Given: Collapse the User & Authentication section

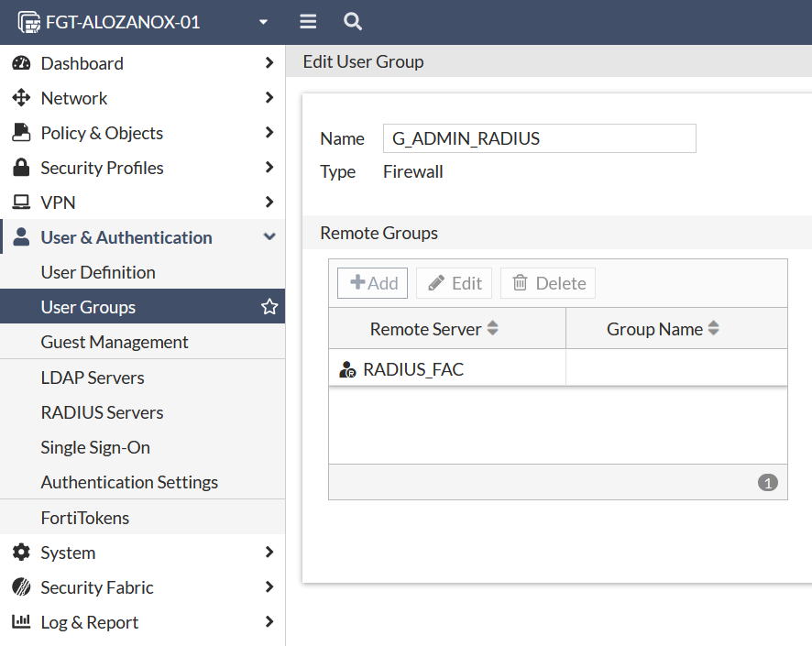Looking at the screenshot, I should click(x=269, y=237).
